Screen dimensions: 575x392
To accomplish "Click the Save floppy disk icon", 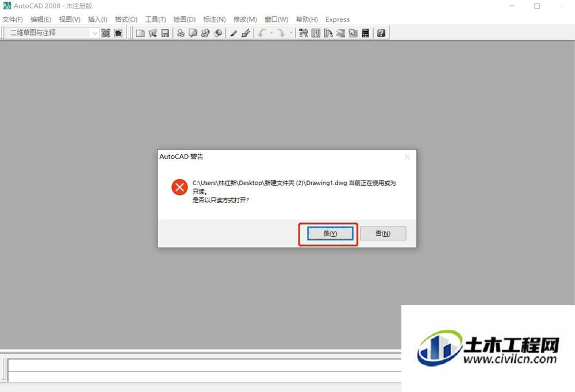I will 165,33.
